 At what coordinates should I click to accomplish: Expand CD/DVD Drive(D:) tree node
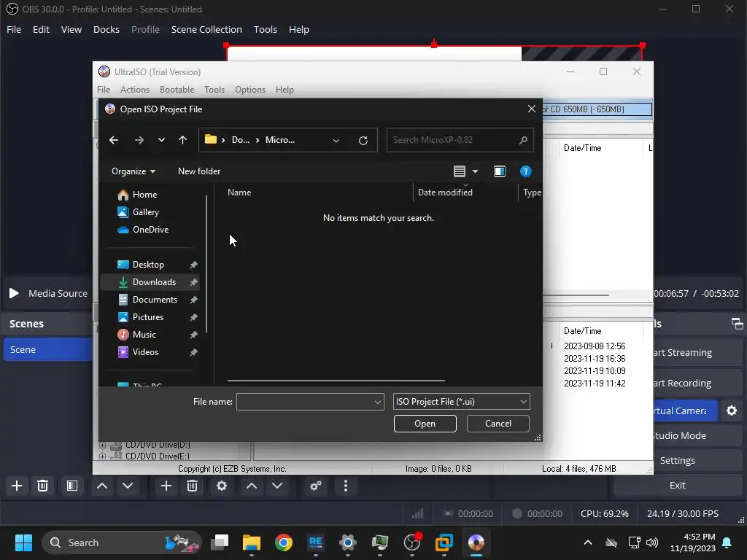[x=102, y=446]
